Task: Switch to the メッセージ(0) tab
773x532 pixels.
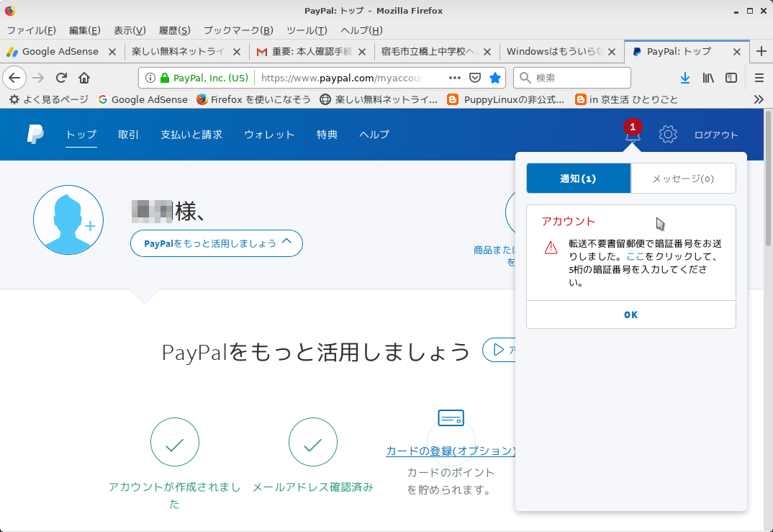Action: (x=683, y=178)
